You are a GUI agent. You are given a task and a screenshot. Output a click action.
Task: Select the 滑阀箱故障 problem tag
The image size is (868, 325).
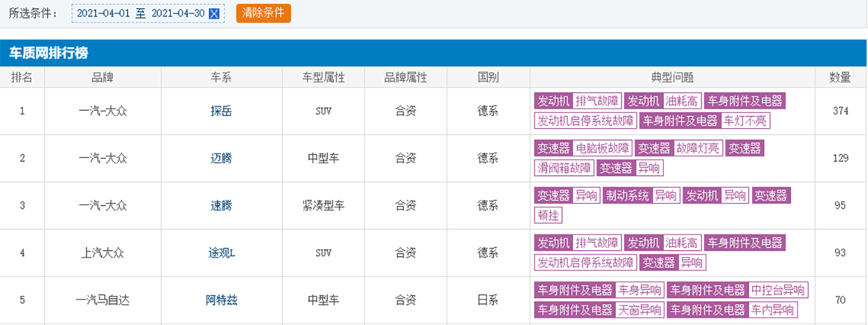tap(564, 168)
